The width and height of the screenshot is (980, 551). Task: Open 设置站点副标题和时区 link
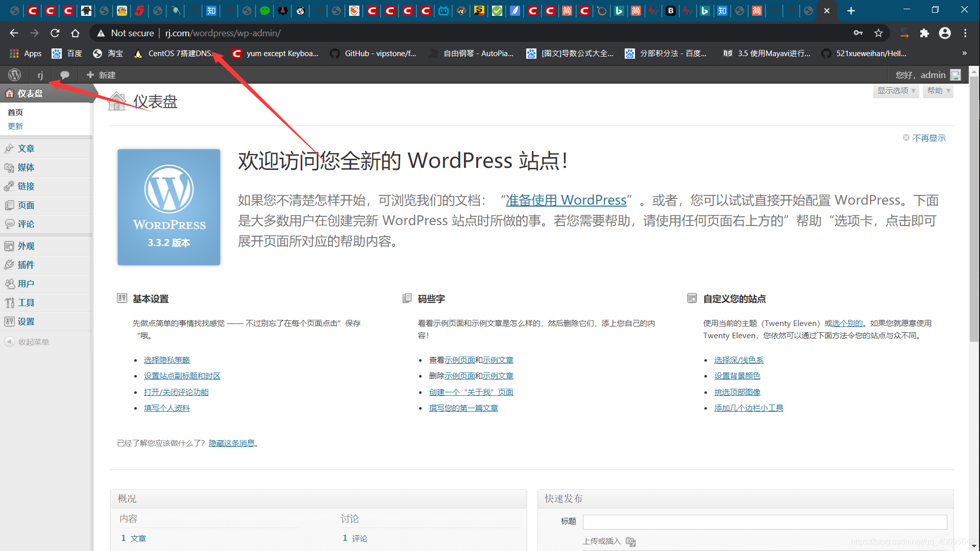tap(182, 376)
